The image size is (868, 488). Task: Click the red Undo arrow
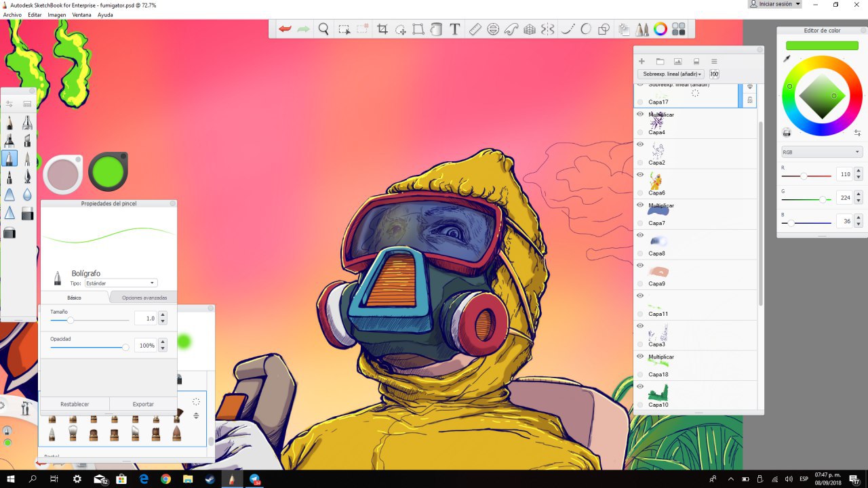coord(285,29)
